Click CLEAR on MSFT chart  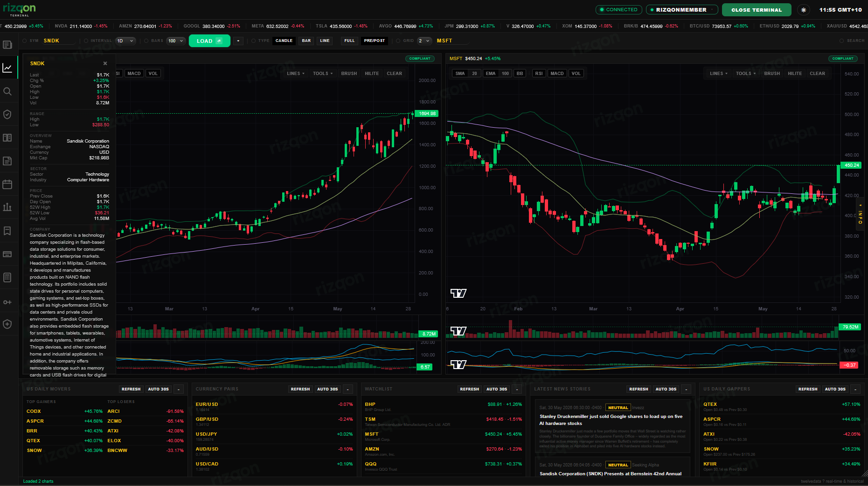coord(817,74)
